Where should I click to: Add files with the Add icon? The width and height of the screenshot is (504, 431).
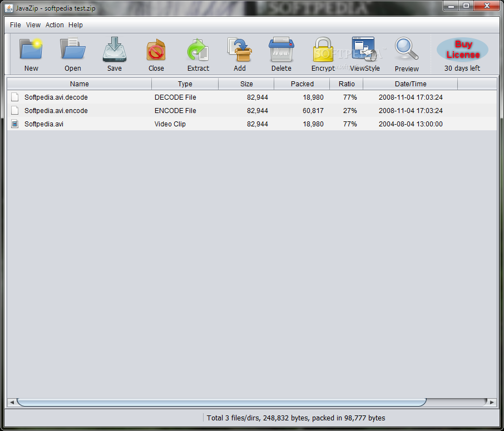[239, 50]
